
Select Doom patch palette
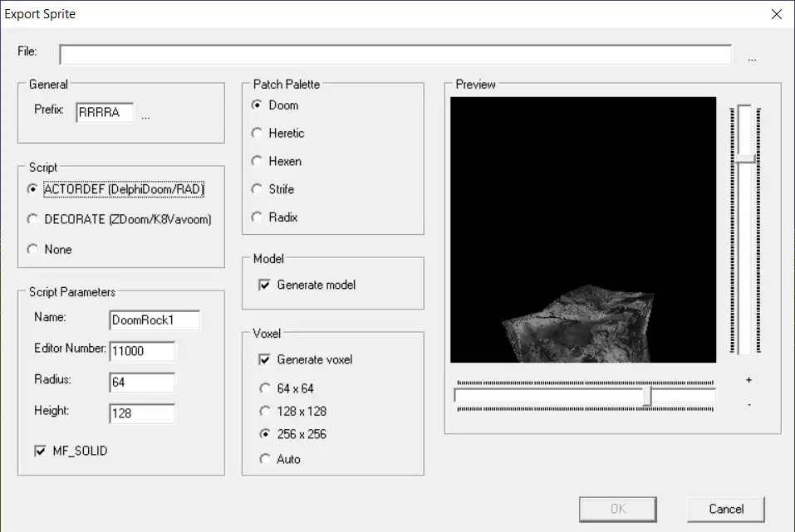275,105
